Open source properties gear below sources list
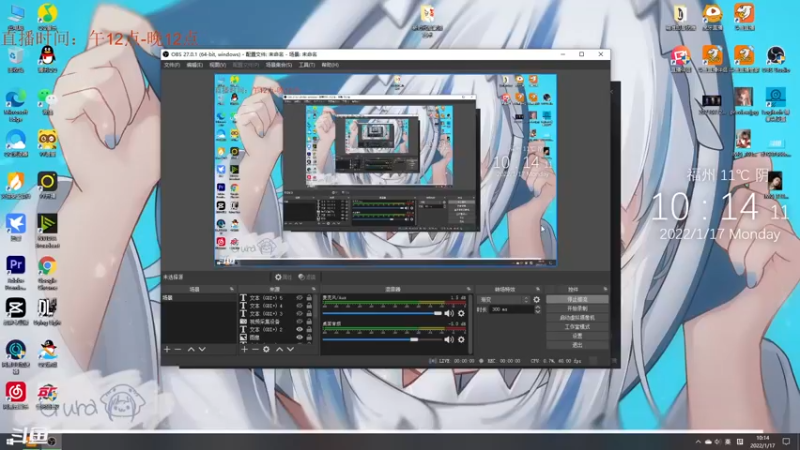Viewport: 800px width, 450px height. (x=266, y=349)
